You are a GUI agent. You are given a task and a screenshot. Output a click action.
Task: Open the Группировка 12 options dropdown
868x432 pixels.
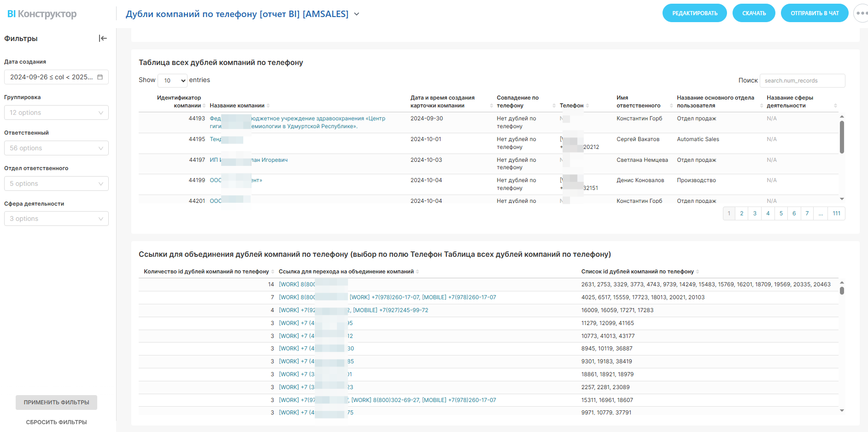tap(56, 112)
